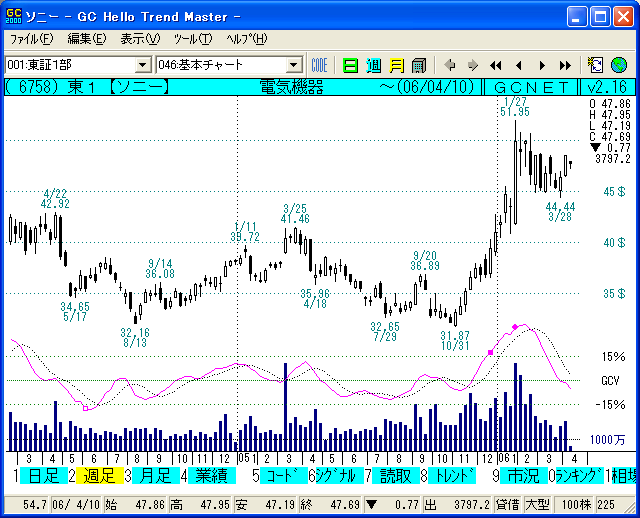
Task: Toggle the 日足 daily view button
Action: [x=43, y=476]
